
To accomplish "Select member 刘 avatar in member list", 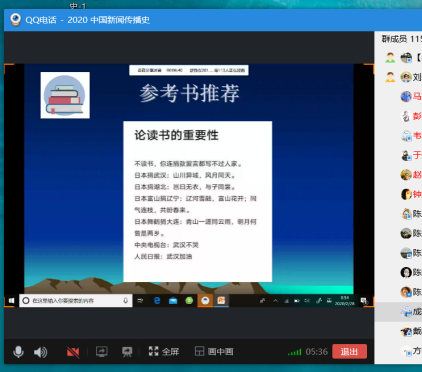I will 406,77.
